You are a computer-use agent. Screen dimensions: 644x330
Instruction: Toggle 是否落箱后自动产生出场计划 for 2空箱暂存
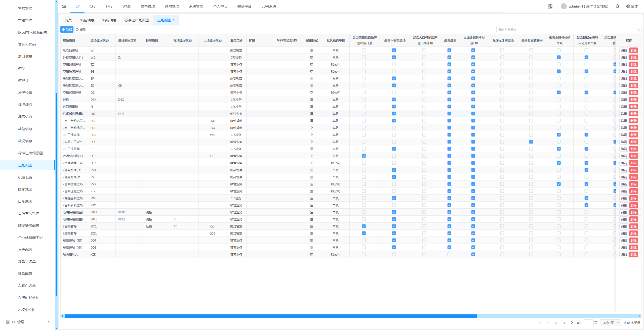[364, 226]
